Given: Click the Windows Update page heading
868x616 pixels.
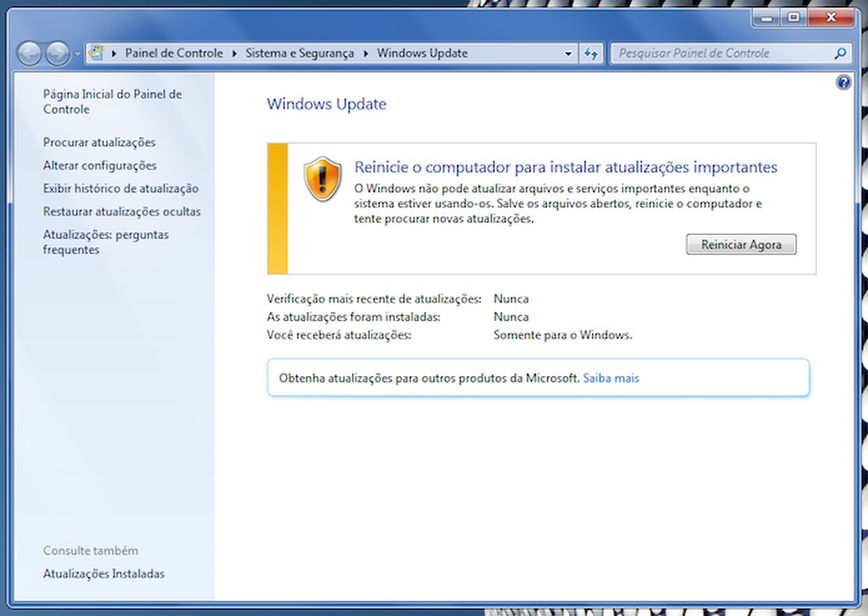Looking at the screenshot, I should tap(326, 104).
